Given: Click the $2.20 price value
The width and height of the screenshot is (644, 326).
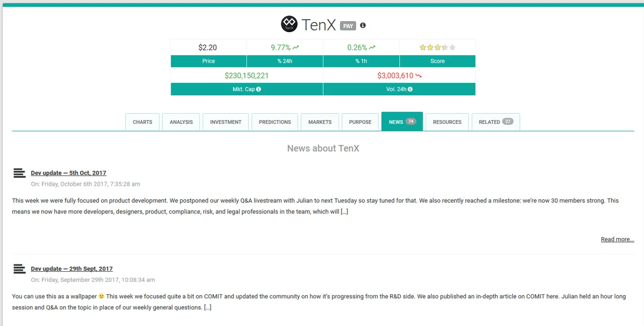Looking at the screenshot, I should click(207, 47).
